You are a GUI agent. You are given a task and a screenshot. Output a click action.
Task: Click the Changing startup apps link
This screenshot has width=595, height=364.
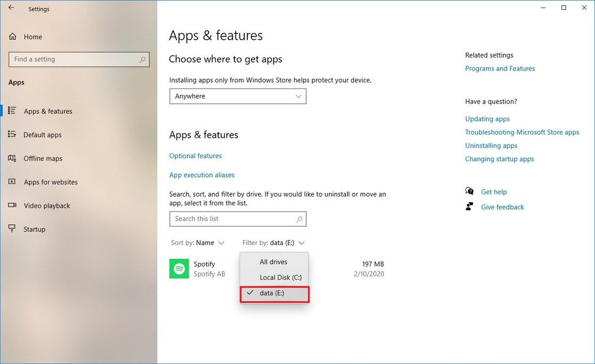point(499,159)
